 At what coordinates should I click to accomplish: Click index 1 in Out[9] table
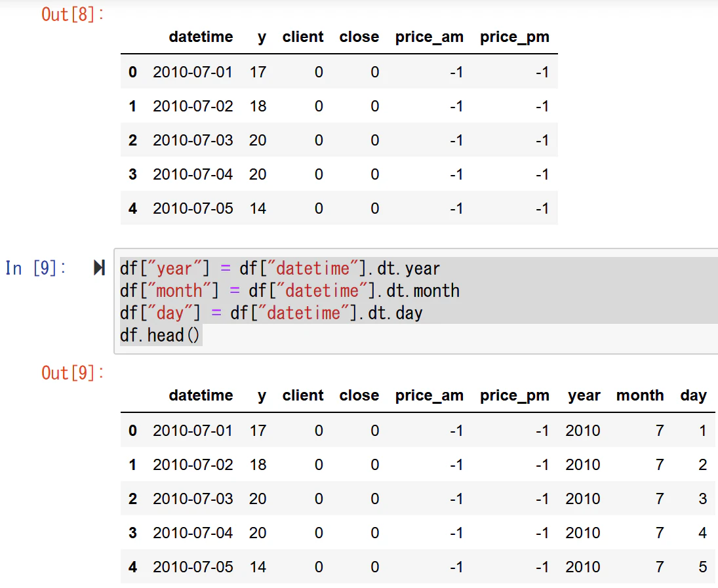point(132,465)
